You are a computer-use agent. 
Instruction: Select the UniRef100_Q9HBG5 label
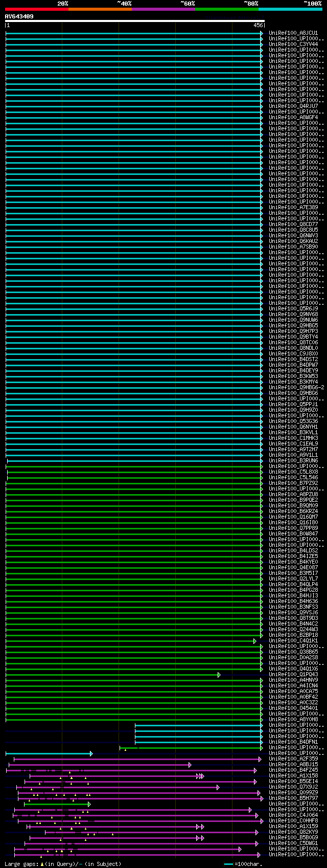click(293, 326)
